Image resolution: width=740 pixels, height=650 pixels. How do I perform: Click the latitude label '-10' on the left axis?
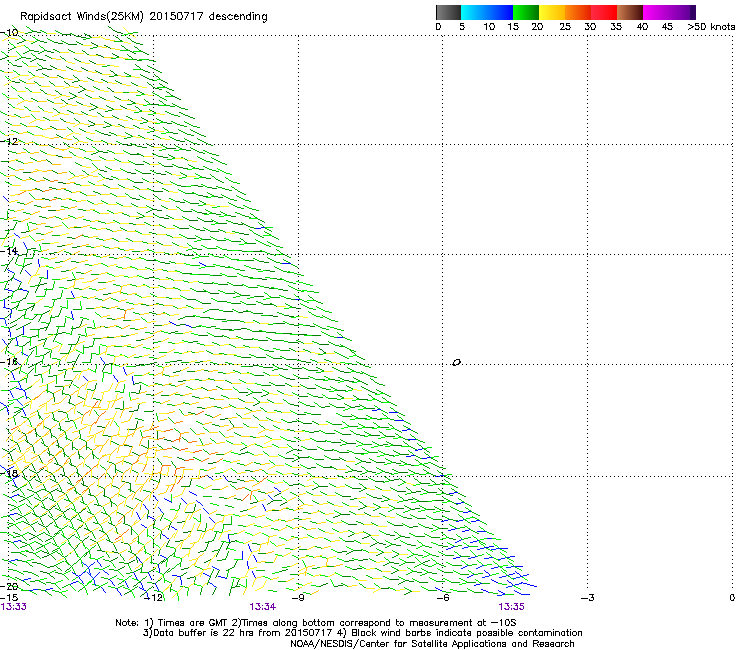click(9, 33)
